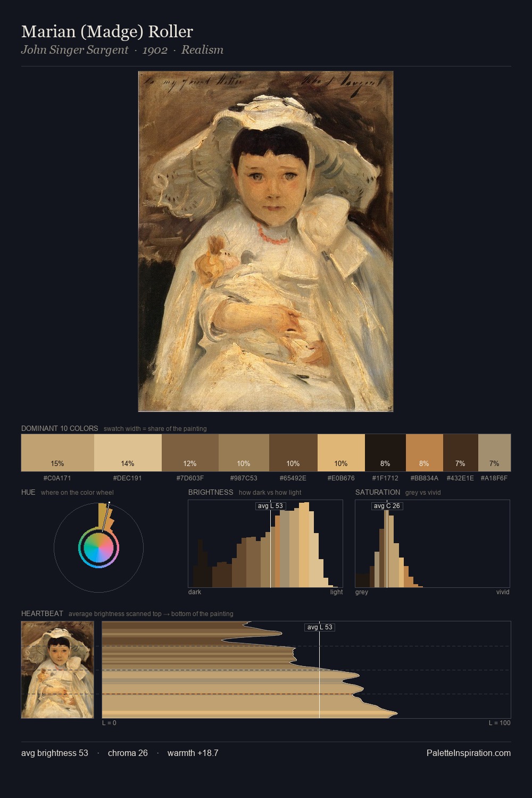Pick the #1F1712 dark swatch
The width and height of the screenshot is (532, 798).
pos(385,453)
